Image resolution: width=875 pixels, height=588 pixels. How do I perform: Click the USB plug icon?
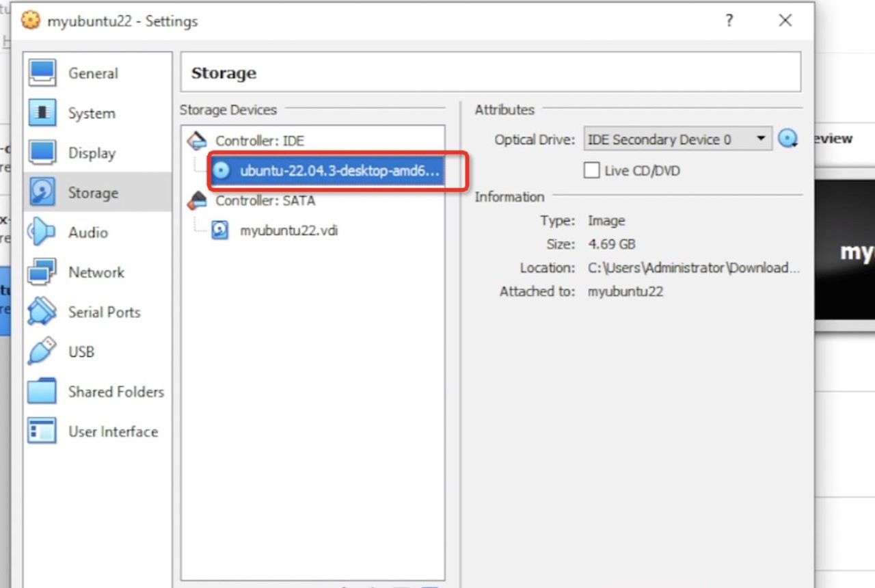42,351
